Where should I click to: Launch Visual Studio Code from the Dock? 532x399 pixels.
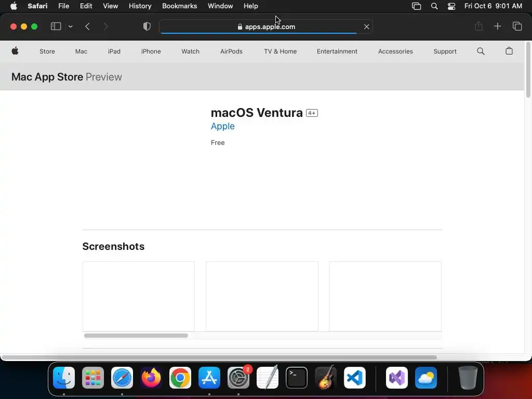tap(354, 378)
